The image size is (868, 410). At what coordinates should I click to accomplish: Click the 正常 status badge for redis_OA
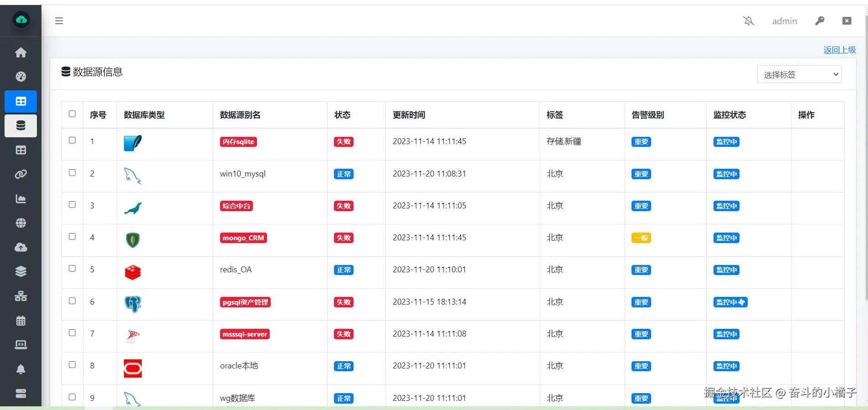344,270
